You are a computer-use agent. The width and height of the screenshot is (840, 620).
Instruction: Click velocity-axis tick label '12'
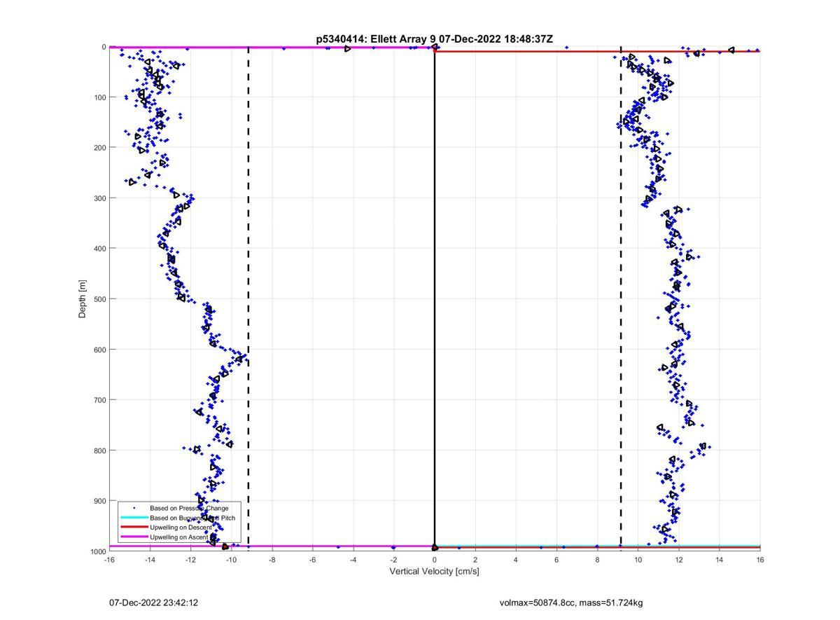pos(678,560)
